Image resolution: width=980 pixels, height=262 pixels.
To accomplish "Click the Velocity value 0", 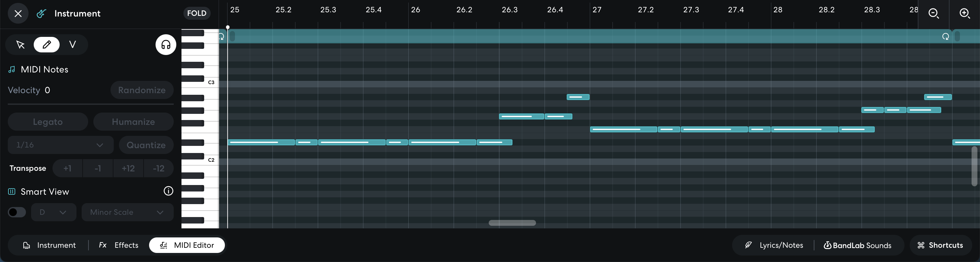I will tap(47, 90).
